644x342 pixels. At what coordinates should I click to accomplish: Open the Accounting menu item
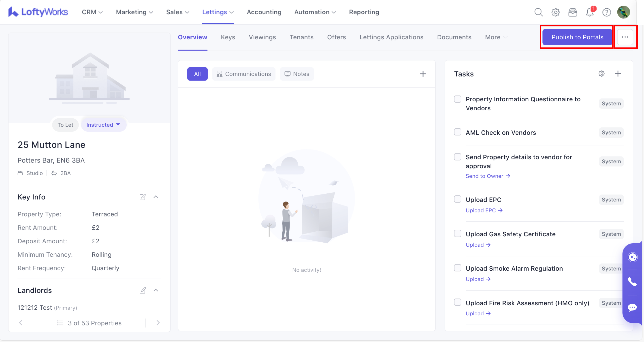[264, 12]
